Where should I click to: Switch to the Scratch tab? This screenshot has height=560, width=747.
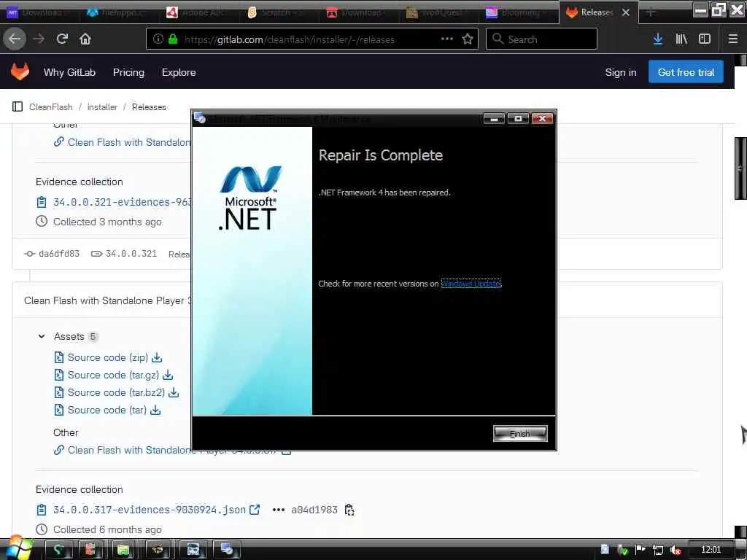click(279, 12)
